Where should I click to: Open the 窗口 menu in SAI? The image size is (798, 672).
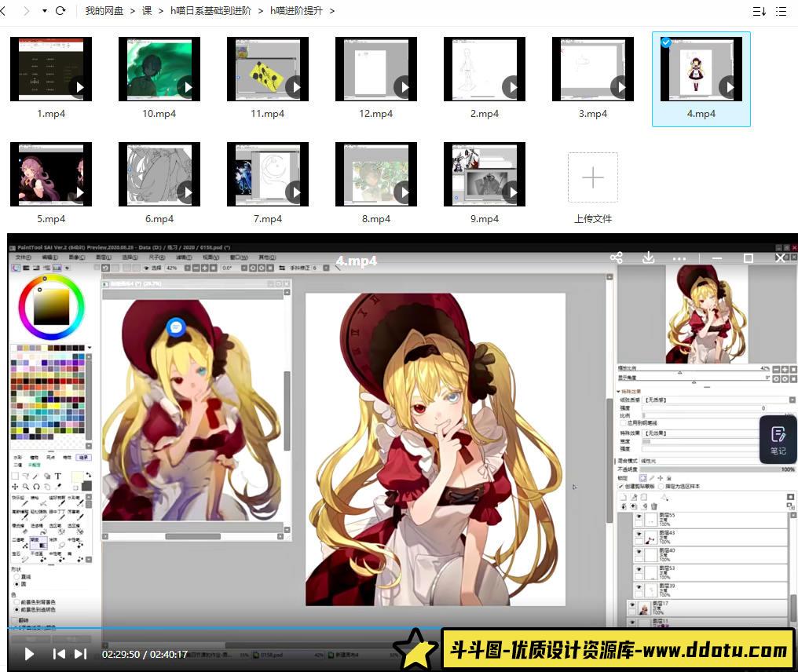coord(238,257)
